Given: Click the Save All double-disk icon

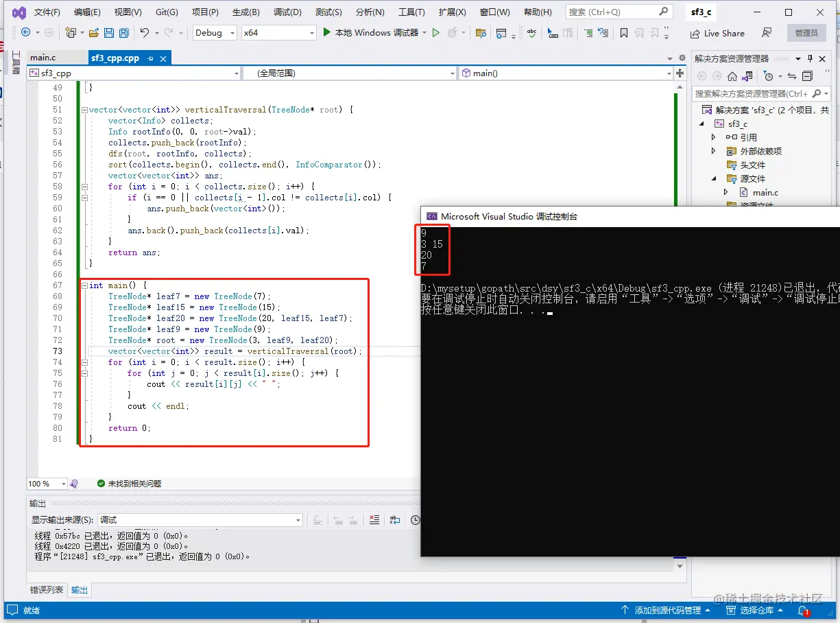Looking at the screenshot, I should (x=123, y=32).
